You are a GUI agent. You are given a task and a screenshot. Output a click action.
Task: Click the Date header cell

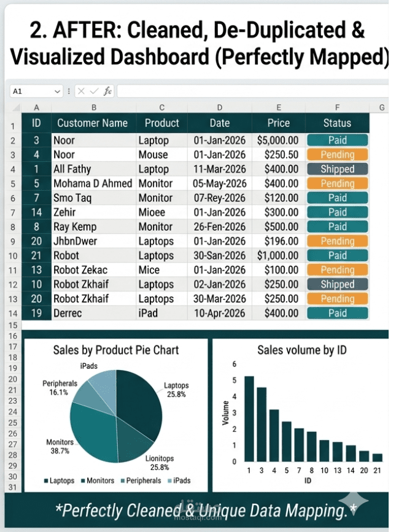coord(220,123)
